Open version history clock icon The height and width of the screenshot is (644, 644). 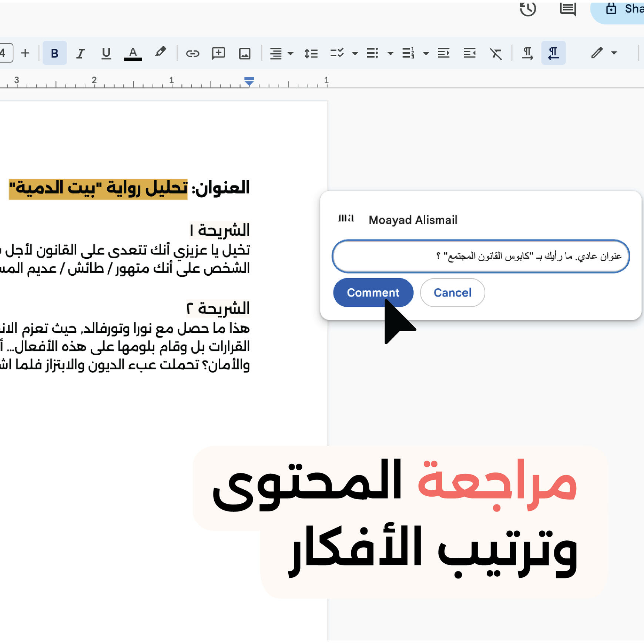[528, 9]
